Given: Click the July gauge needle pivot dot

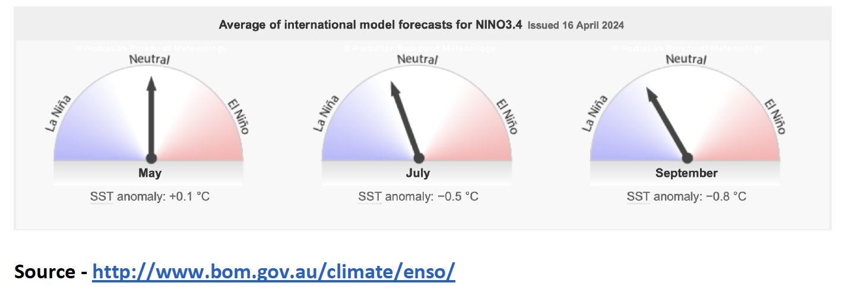Looking at the screenshot, I should click(x=419, y=158).
